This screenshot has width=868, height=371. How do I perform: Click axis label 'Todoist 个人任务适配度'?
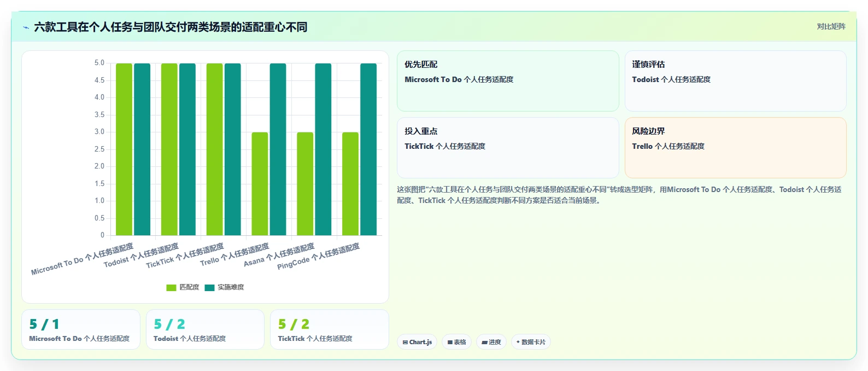tap(141, 256)
